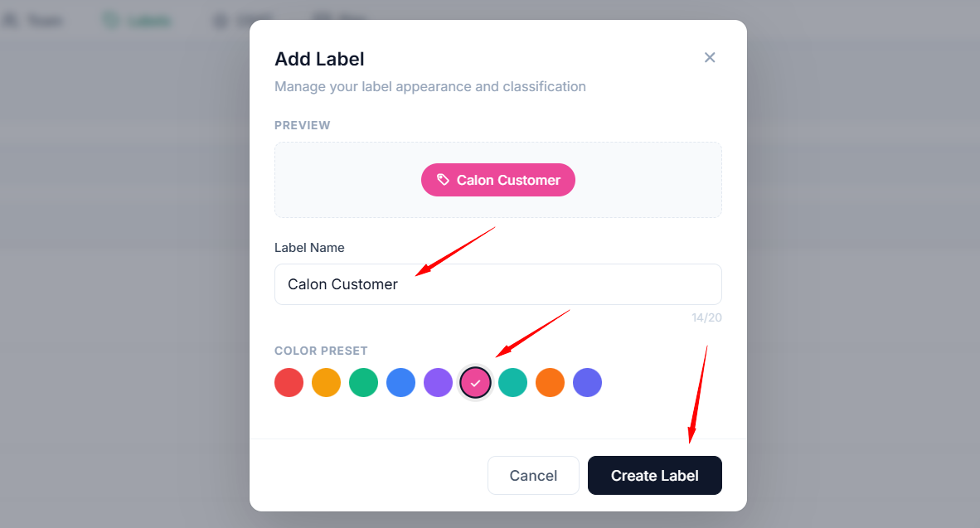Viewport: 980px width, 528px height.
Task: Click the selected pink color preset
Action: pyautogui.click(x=475, y=382)
